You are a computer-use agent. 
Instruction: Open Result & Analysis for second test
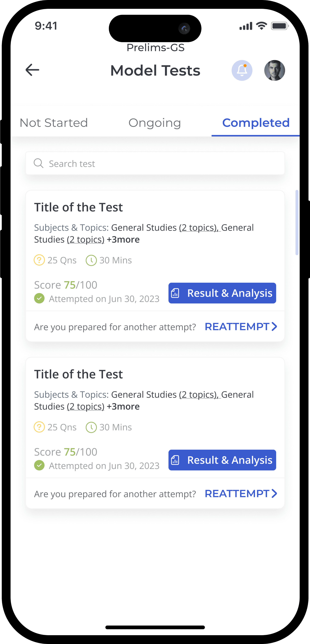(222, 460)
